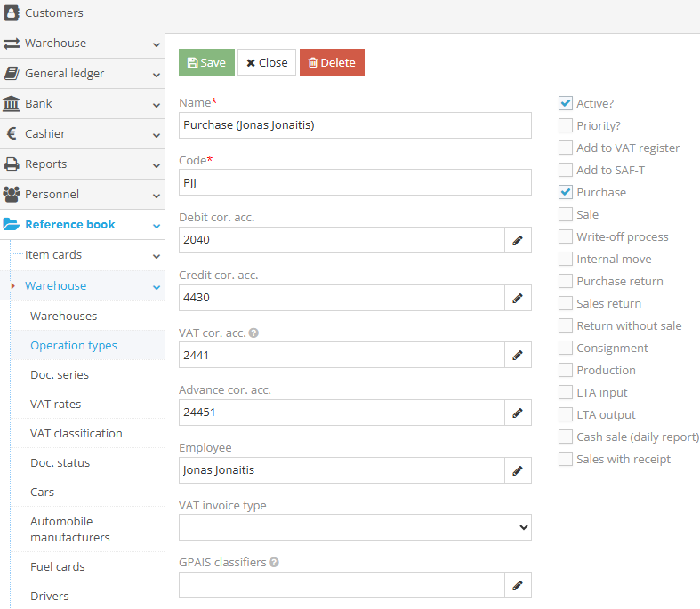Tick the Sales return checkbox
Screen dimensions: 700x609
point(566,303)
